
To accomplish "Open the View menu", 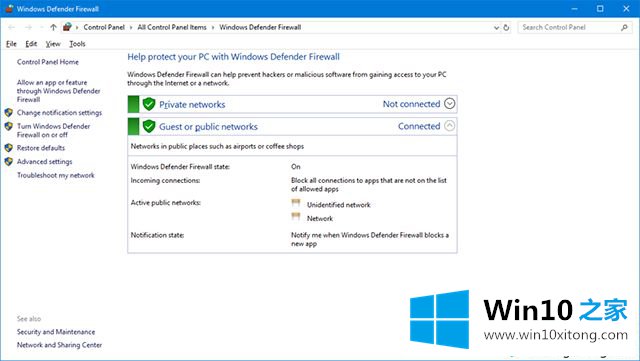I will [53, 44].
